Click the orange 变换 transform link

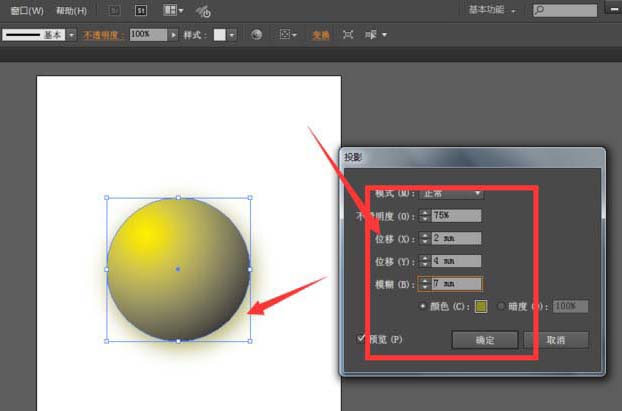[321, 35]
